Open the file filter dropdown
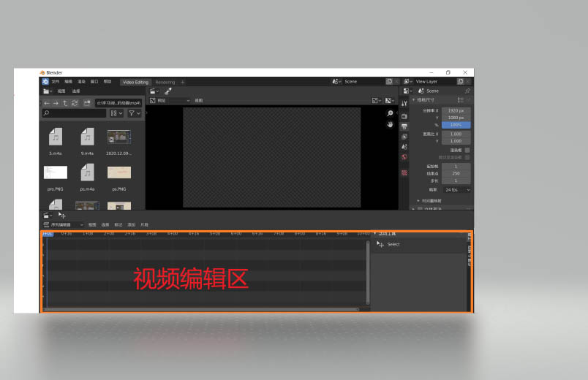588x380 pixels. point(135,113)
